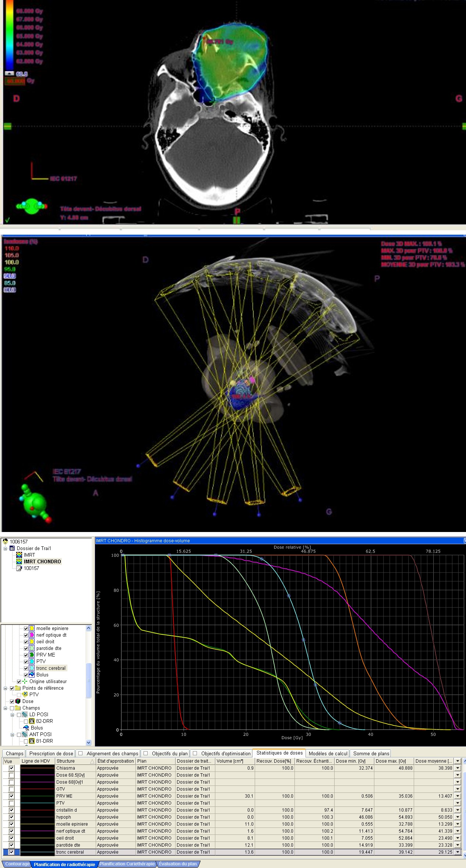Check the LD POSI field checkbox

pos(19,714)
